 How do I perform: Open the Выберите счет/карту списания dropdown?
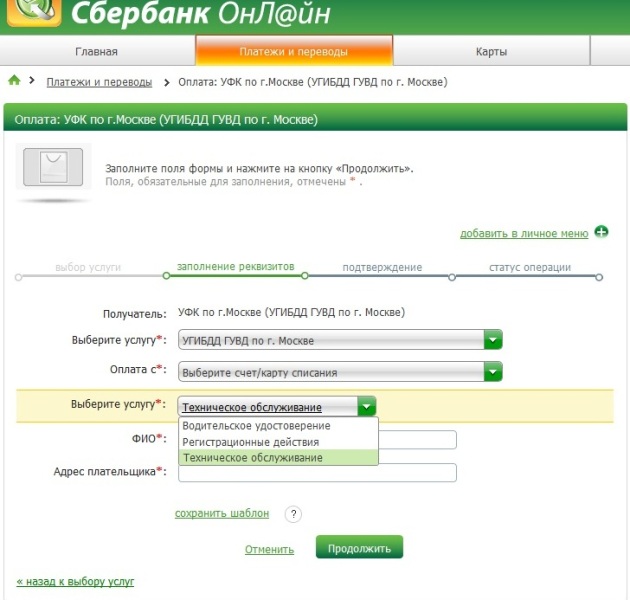point(340,372)
